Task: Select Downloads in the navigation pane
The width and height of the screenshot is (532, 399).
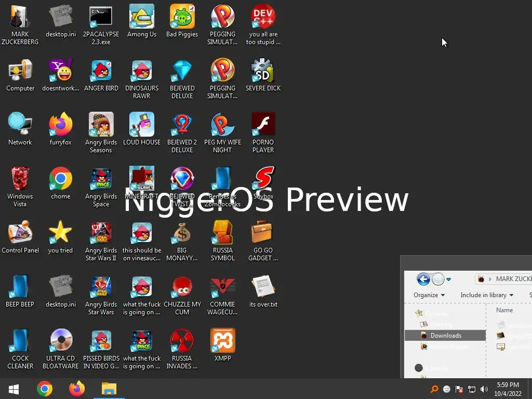Action: coord(445,335)
